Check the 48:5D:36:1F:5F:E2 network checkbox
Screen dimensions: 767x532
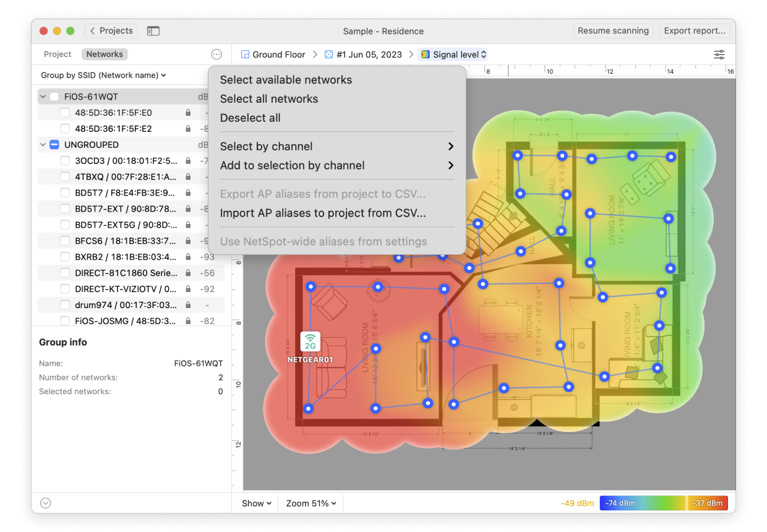[65, 129]
